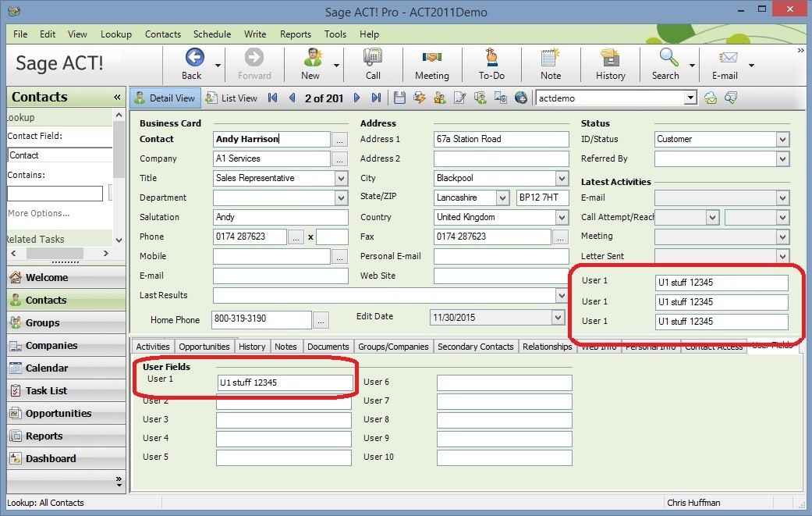Expand the Title dropdown
Screen dimensions: 812x516
pyautogui.click(x=341, y=178)
